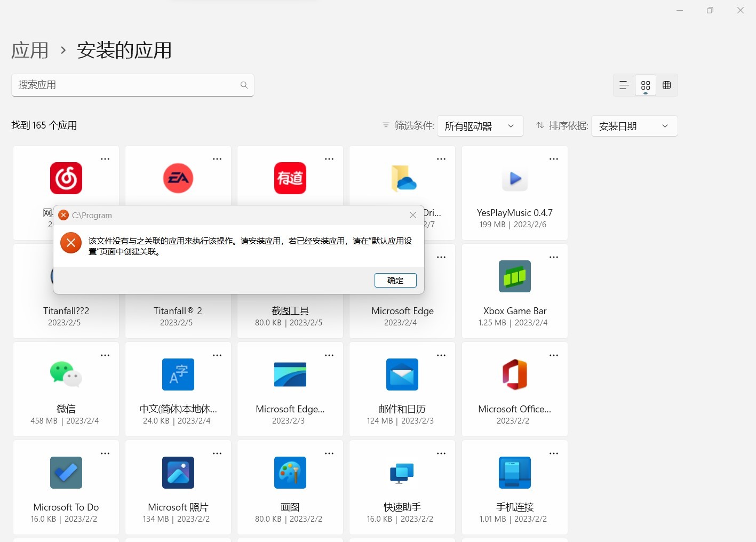Click the OneDrive folder cloud icon
Image resolution: width=756 pixels, height=542 pixels.
(404, 178)
